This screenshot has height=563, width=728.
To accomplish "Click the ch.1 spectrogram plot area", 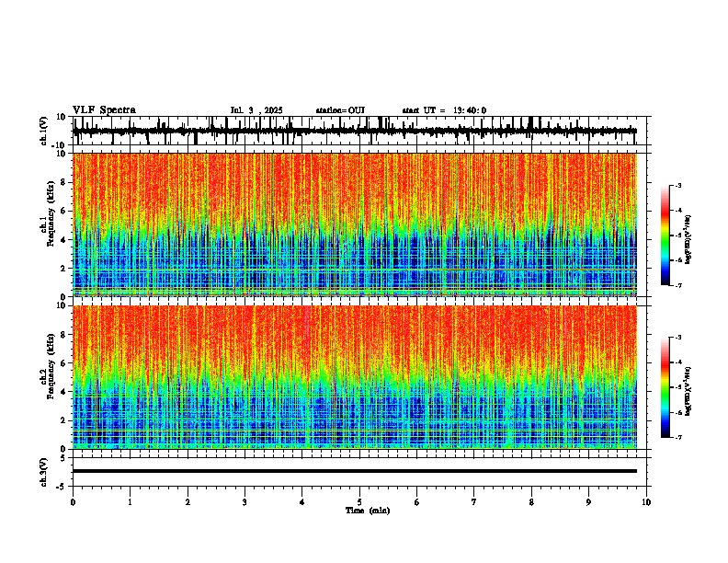I will pos(355,224).
